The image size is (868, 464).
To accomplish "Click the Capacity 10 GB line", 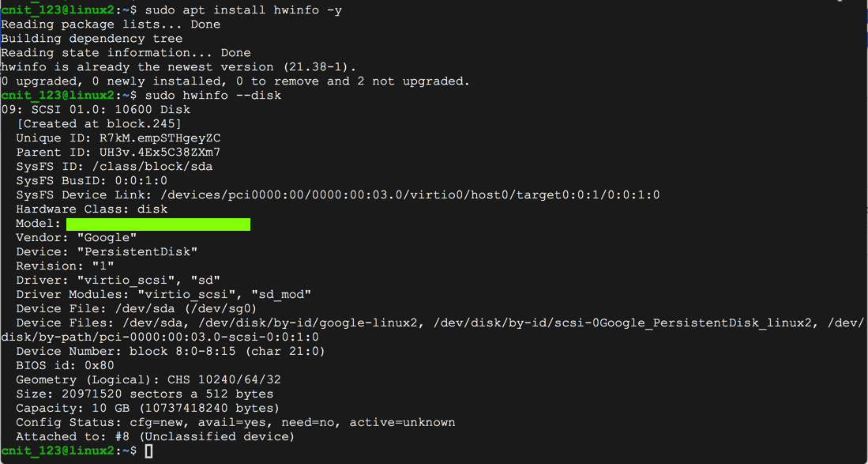I will (147, 409).
